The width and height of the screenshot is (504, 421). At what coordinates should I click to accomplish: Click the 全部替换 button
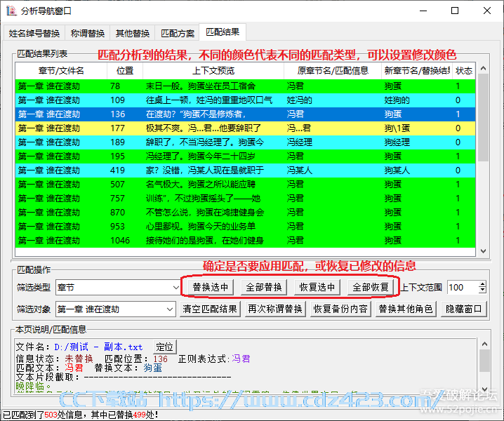coord(263,287)
